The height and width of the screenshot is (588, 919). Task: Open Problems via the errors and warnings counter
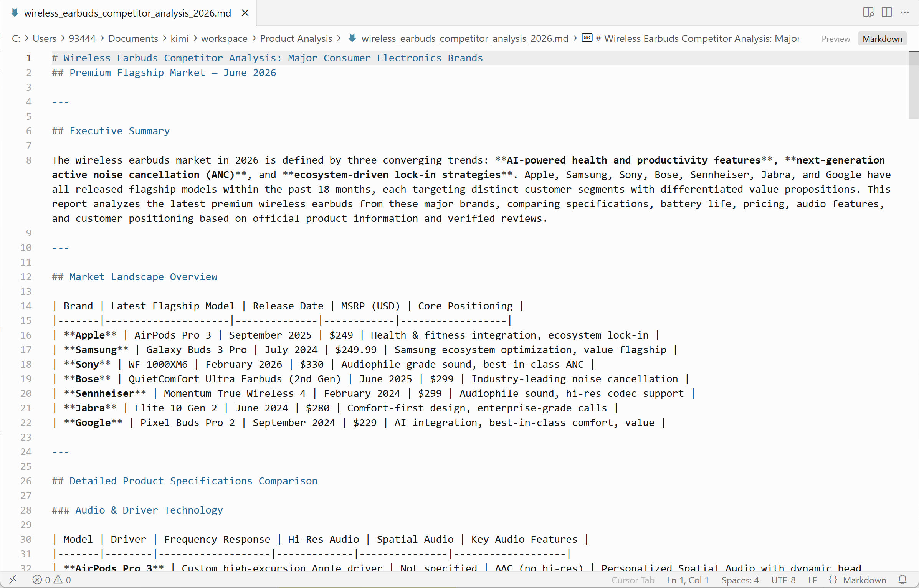tap(51, 580)
